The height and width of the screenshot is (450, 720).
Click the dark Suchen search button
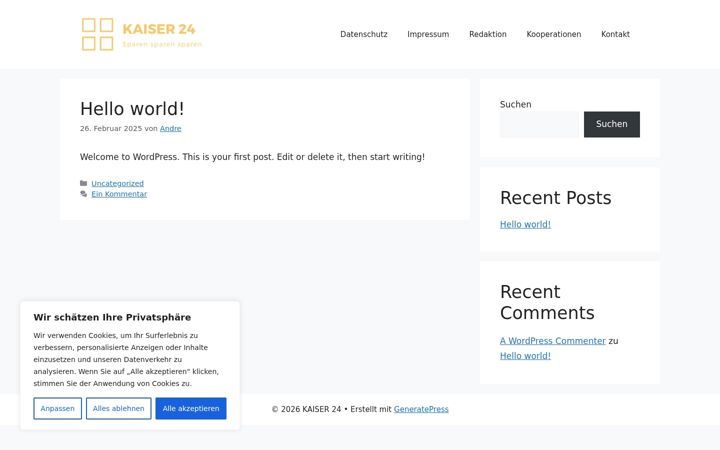point(612,124)
